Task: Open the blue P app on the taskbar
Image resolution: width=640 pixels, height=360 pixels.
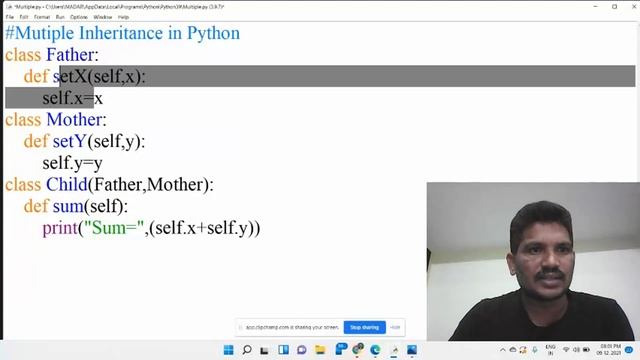Action: point(341,349)
